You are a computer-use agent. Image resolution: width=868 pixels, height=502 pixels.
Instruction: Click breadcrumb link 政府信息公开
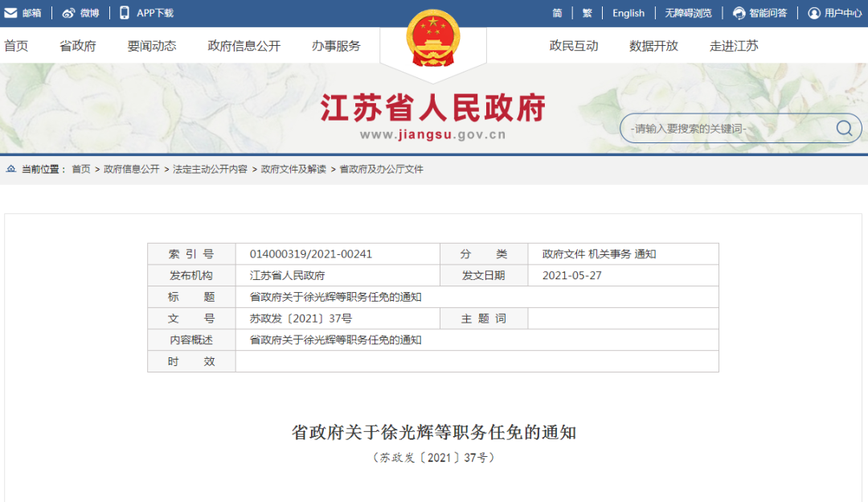(131, 169)
